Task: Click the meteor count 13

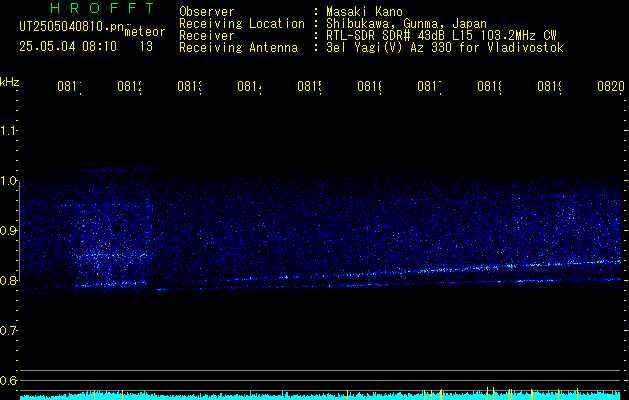Action: [146, 47]
